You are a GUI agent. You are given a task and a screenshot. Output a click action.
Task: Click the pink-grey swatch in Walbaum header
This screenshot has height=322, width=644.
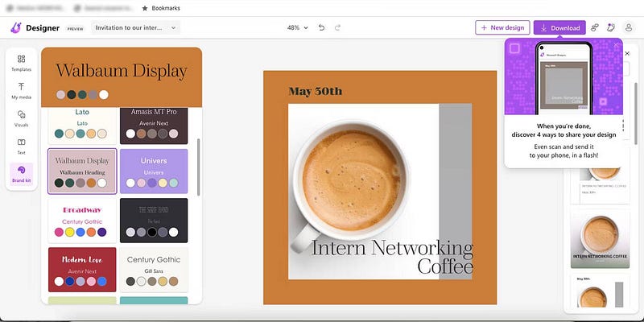pyautogui.click(x=61, y=95)
